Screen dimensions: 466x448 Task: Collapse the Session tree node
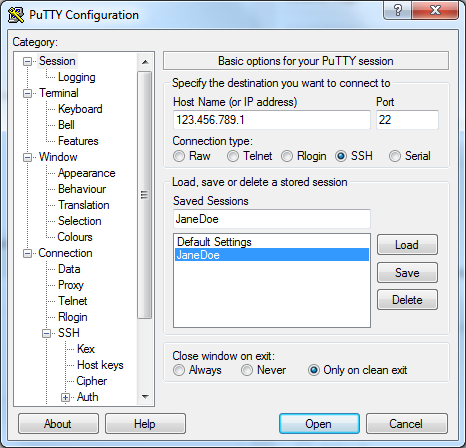tap(27, 61)
